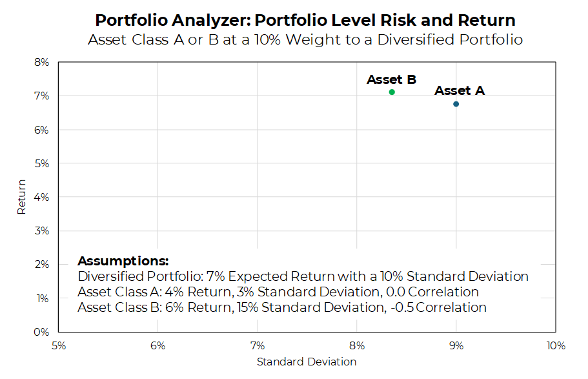
Task: Select the Asset A data label
Action: [460, 91]
